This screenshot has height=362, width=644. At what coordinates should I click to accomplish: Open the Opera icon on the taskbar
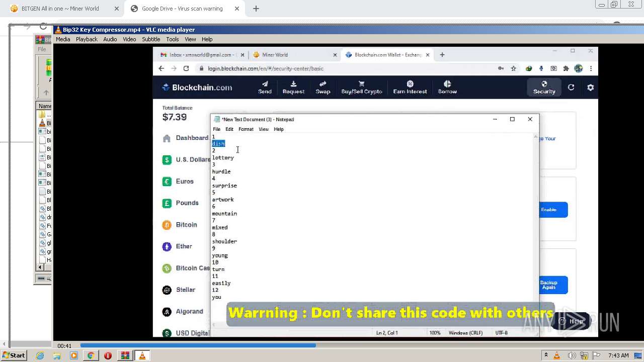tap(108, 355)
